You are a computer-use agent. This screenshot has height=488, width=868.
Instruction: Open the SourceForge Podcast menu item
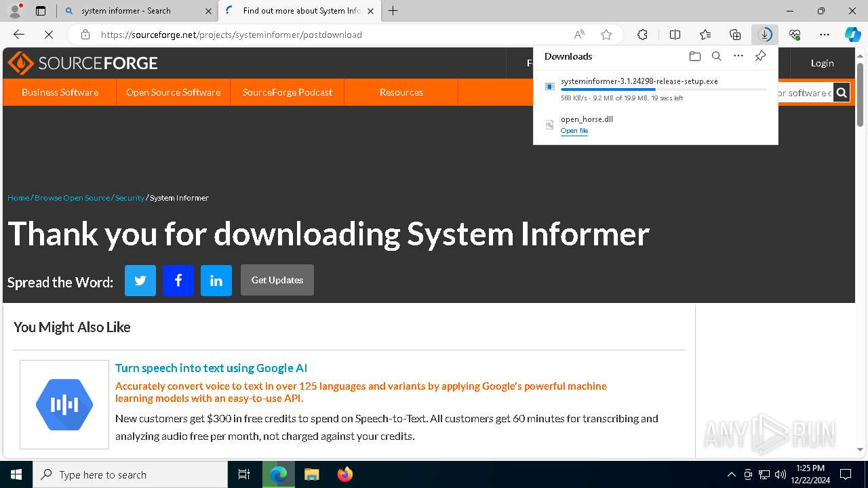[288, 92]
